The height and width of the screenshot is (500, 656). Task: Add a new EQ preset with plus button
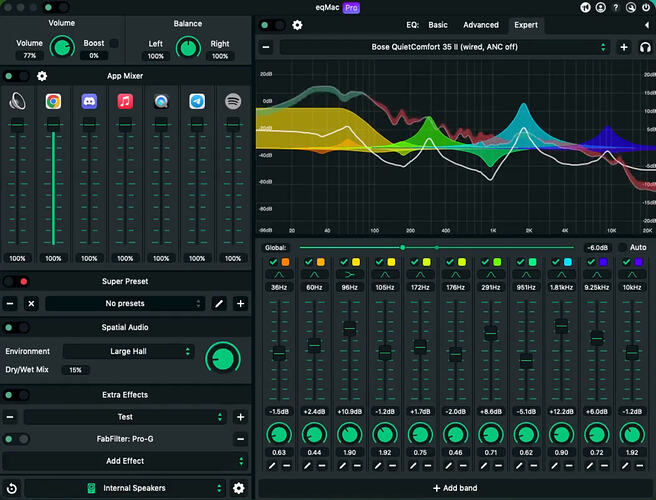pyautogui.click(x=624, y=47)
